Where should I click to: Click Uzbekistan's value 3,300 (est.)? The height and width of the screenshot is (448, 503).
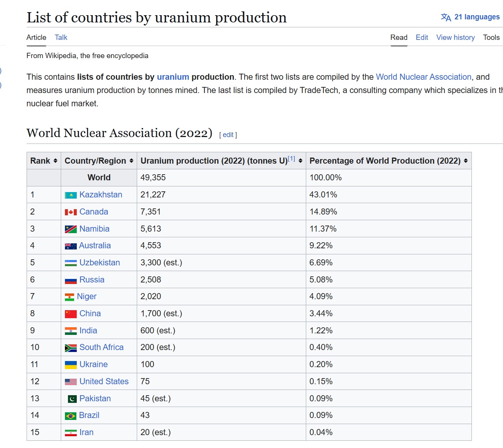click(x=161, y=263)
